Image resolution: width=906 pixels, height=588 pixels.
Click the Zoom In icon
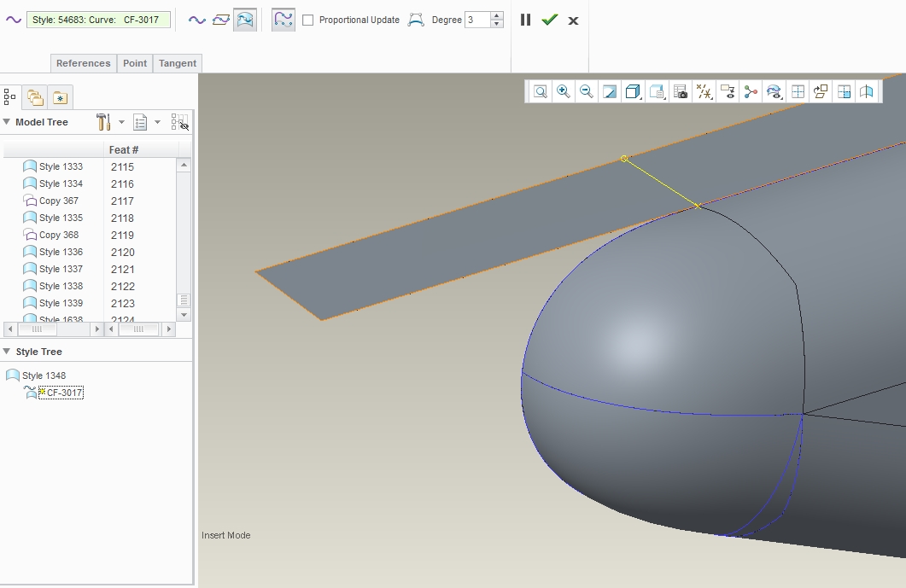coord(564,92)
